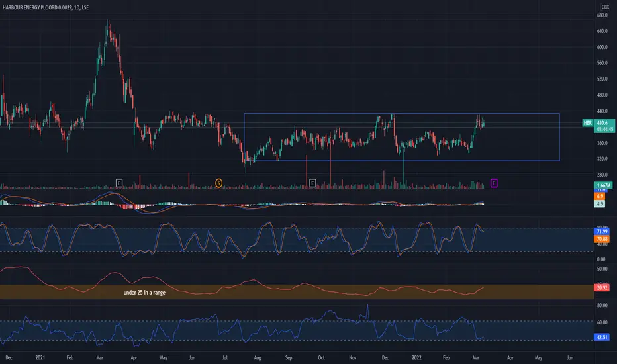Viewport: 617px width, 364px height.
Task: Click the HARBOUR ENERGY PLC chart title
Action: tap(46, 7)
